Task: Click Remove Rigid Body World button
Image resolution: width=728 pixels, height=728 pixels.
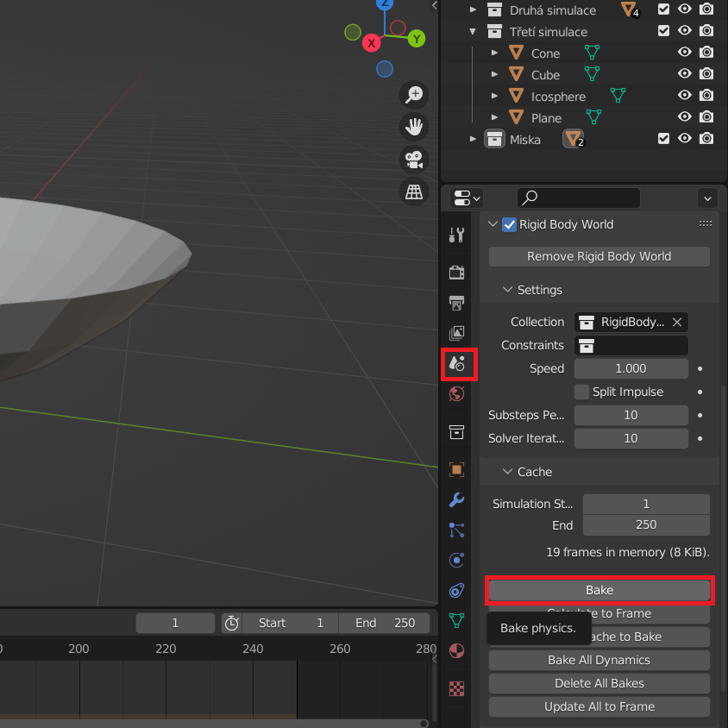Action: 599,256
